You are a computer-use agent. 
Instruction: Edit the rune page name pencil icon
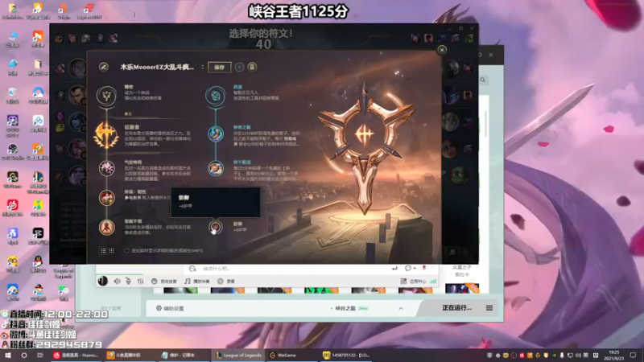(x=104, y=67)
